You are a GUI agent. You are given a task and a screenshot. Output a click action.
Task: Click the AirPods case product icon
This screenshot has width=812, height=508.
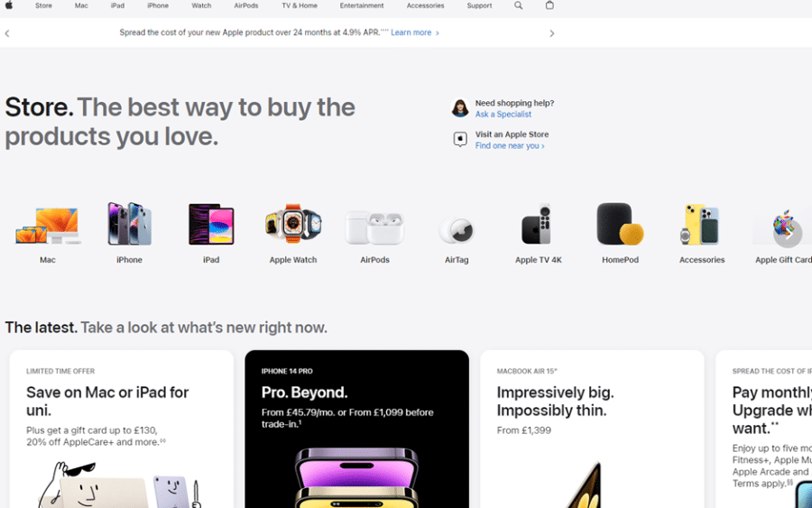[x=374, y=227]
